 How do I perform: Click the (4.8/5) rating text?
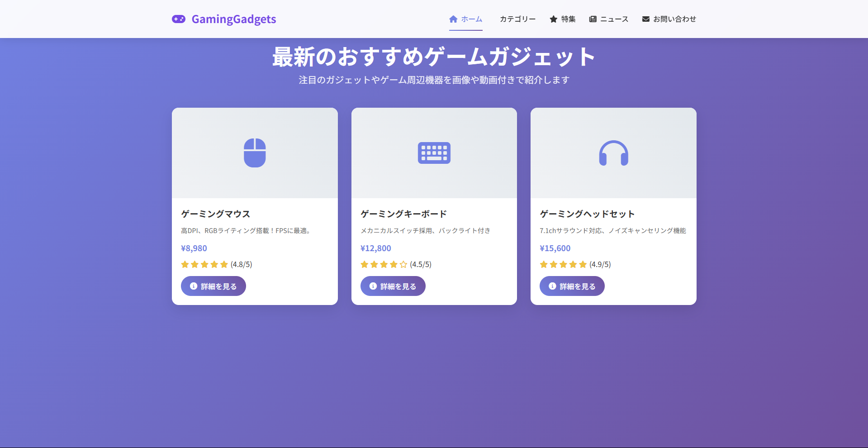coord(241,264)
